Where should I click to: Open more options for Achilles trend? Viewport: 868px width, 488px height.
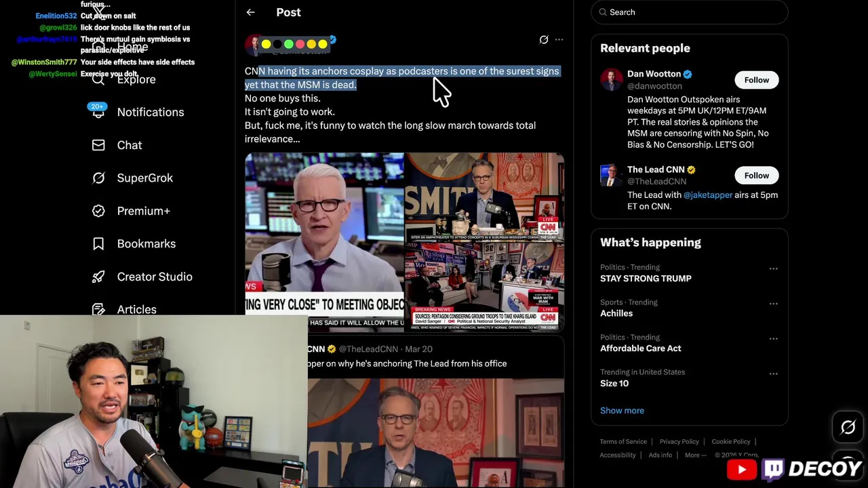coord(773,304)
